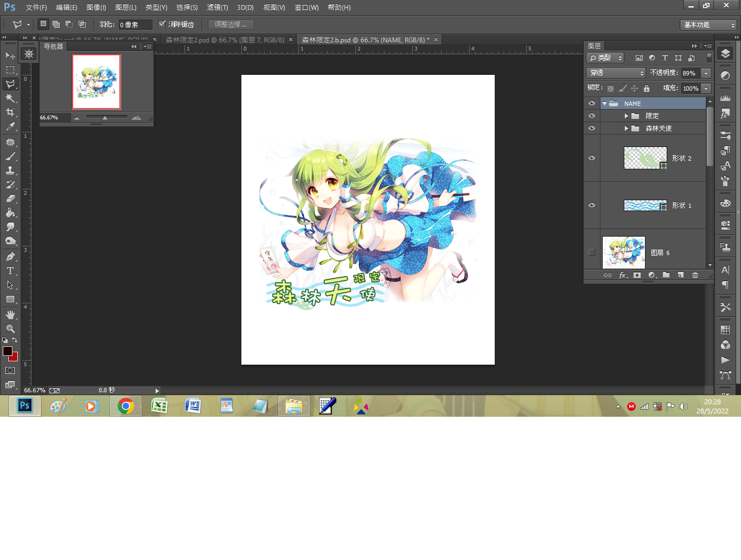Screen dimensions: 741x560
Task: Click the 羽化 feather input field
Action: tap(135, 24)
